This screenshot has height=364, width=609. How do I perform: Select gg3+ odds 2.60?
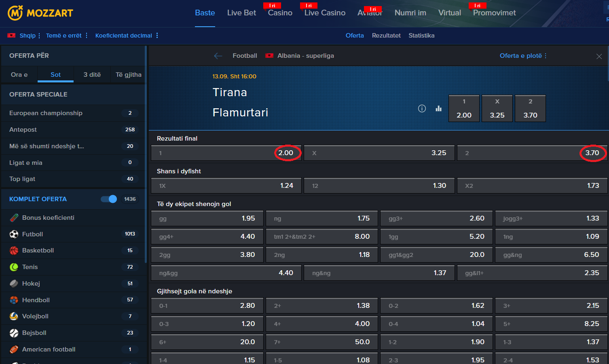[x=436, y=219]
